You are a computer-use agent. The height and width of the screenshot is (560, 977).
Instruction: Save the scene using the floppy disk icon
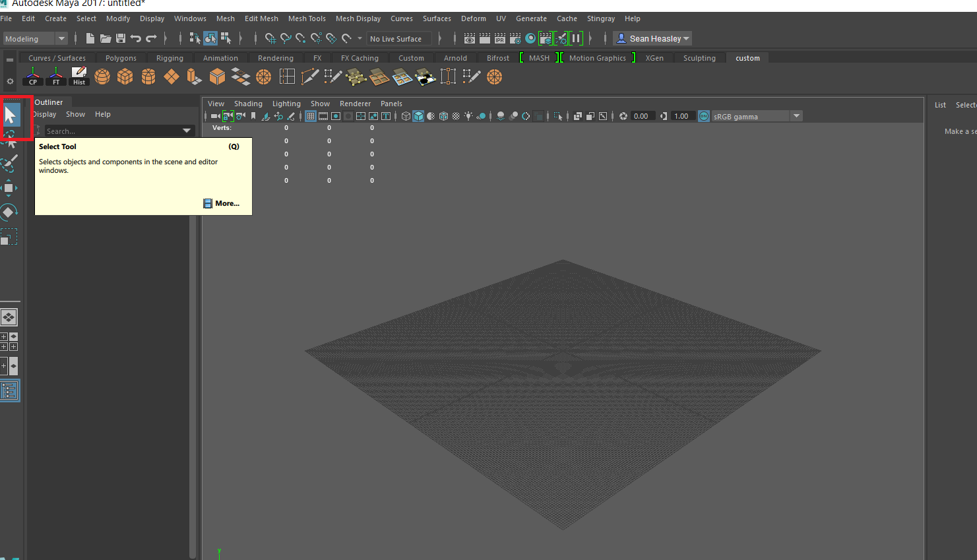(121, 38)
